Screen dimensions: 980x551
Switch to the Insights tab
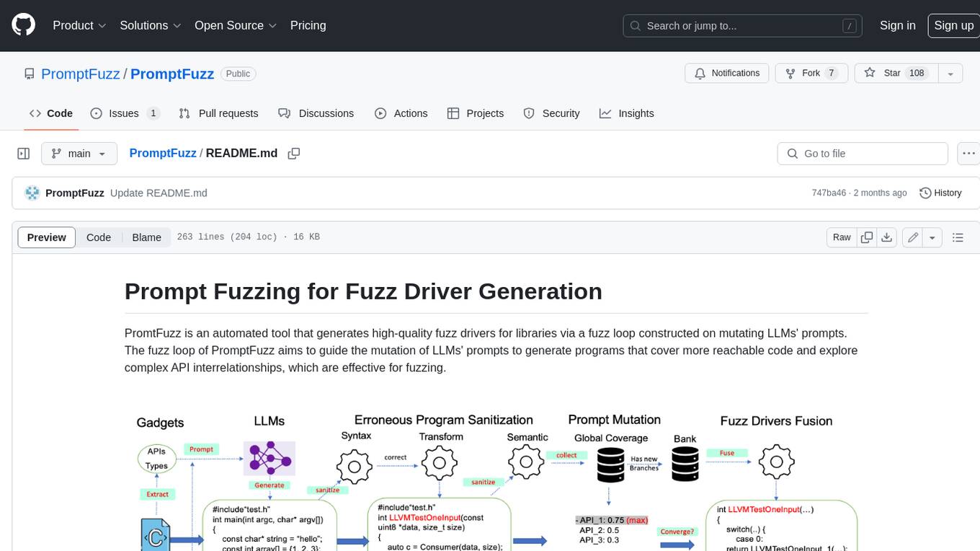(x=627, y=113)
